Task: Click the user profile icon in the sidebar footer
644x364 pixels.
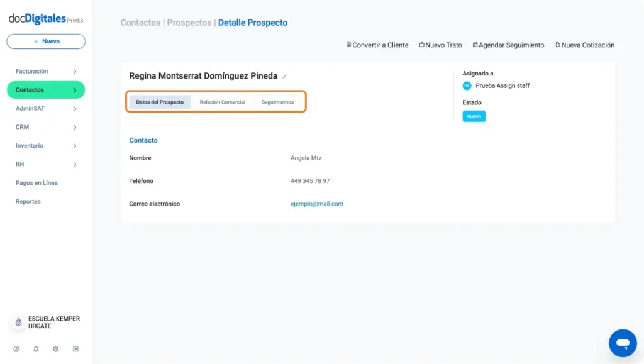Action: click(x=16, y=349)
